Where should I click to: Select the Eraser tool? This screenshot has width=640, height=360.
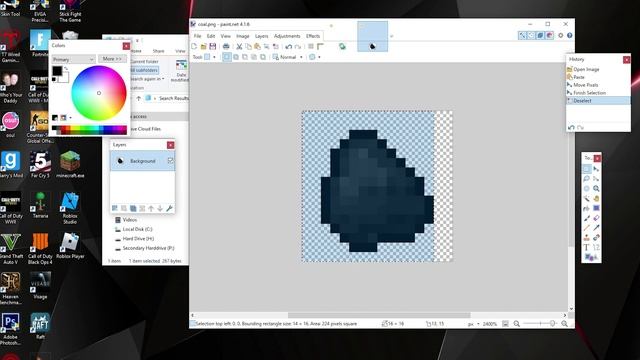click(596, 218)
